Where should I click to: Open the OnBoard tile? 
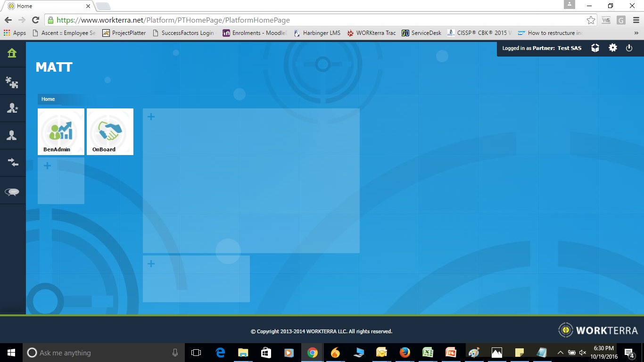(110, 132)
